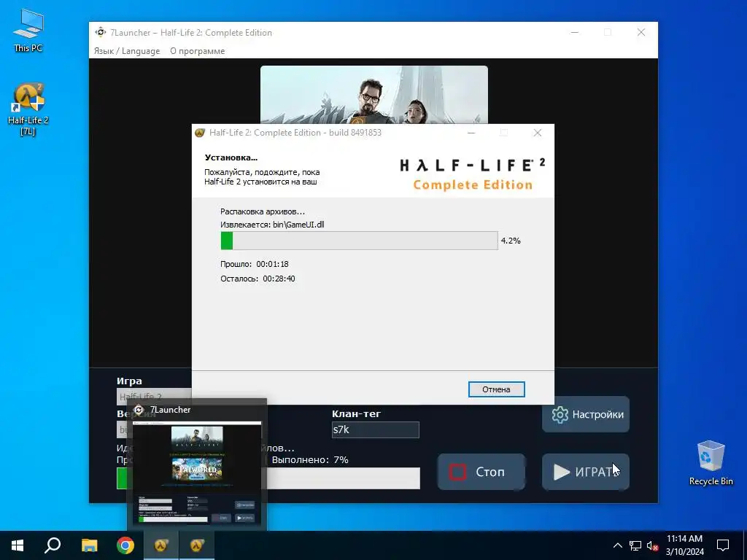
Task: Click the 7Launcher preview title icon
Action: (139, 410)
